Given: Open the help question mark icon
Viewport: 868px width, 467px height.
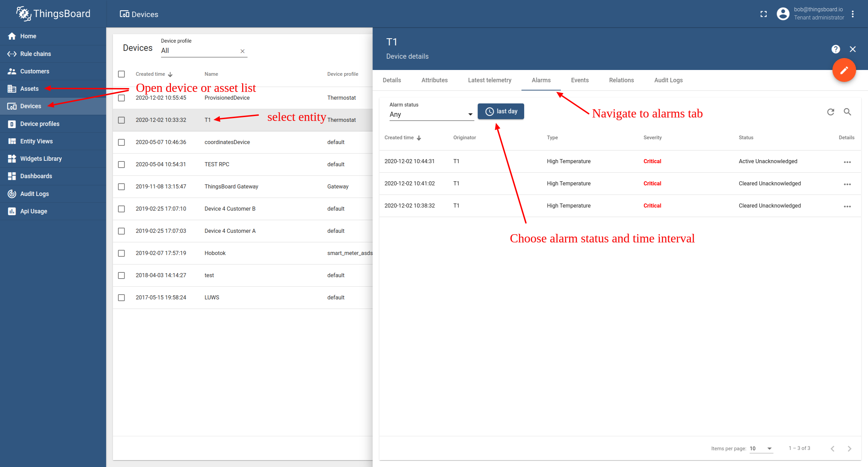Looking at the screenshot, I should [x=835, y=49].
